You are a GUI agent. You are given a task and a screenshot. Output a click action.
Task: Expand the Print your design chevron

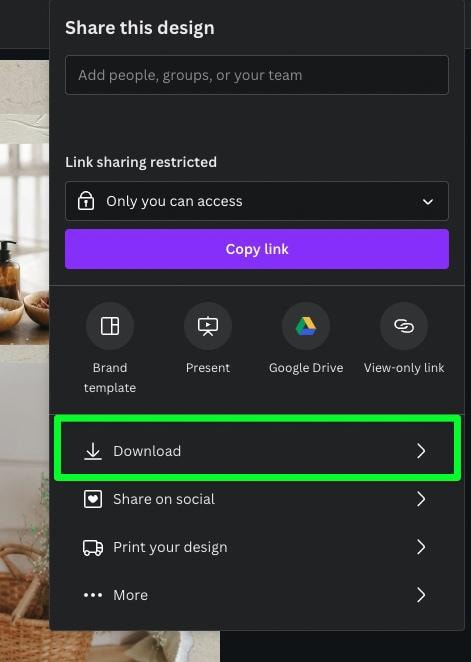[x=421, y=547]
